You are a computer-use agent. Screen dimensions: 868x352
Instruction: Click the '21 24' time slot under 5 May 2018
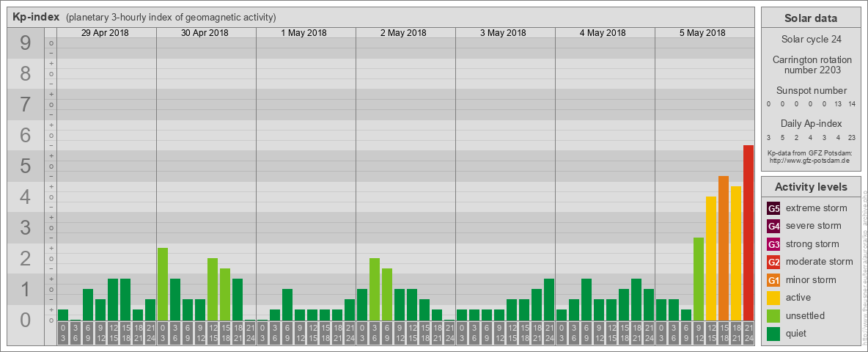(x=748, y=334)
